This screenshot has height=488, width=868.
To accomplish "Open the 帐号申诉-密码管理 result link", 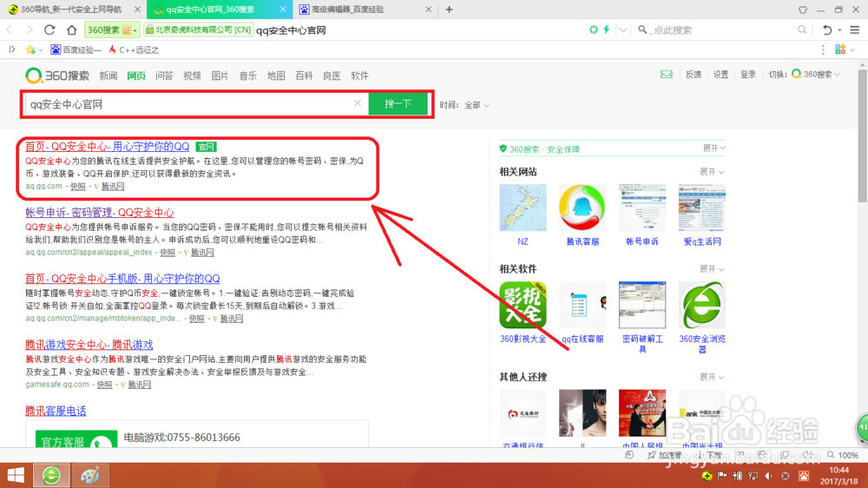I will pos(100,212).
